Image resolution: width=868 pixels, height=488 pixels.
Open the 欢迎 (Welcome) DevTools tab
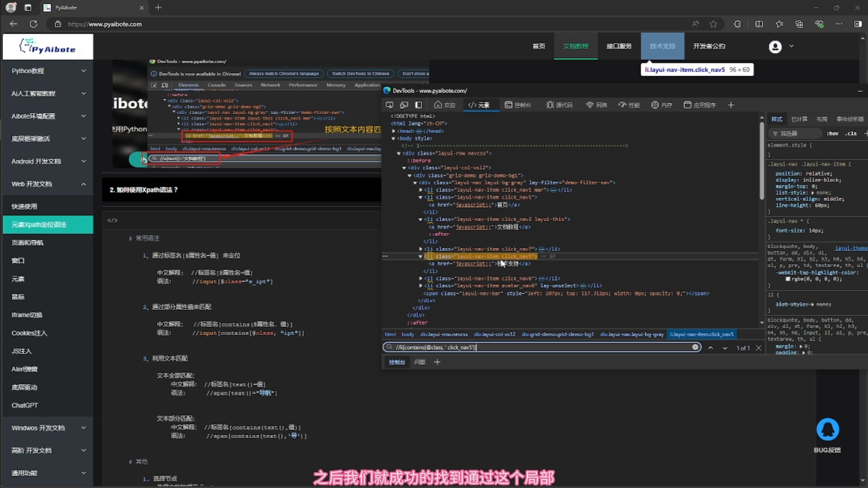tap(444, 105)
